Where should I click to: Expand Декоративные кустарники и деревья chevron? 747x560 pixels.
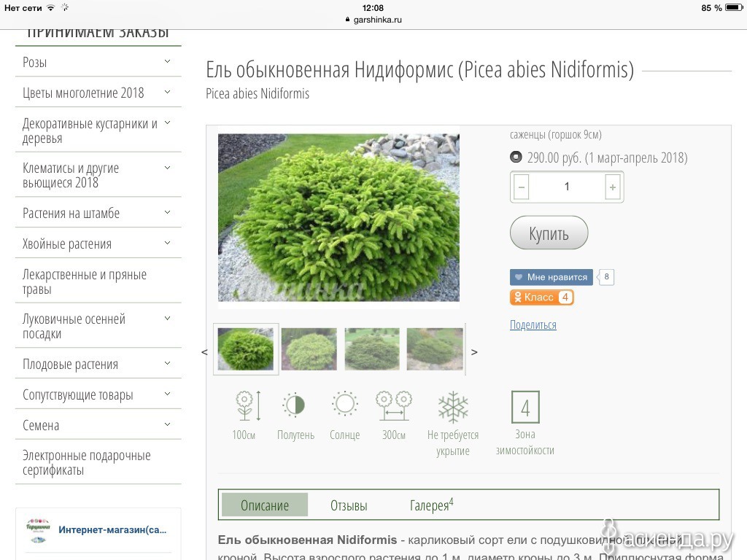(167, 122)
